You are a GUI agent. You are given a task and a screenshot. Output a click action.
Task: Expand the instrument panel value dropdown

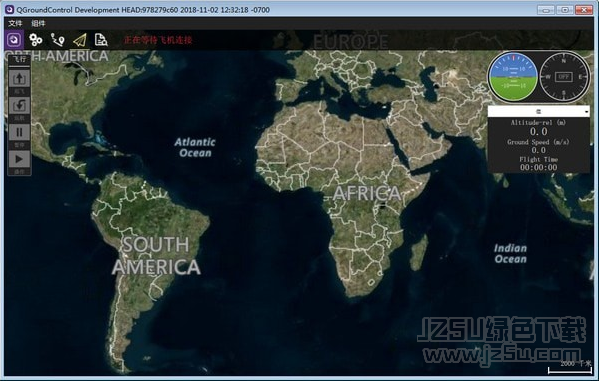[539, 112]
